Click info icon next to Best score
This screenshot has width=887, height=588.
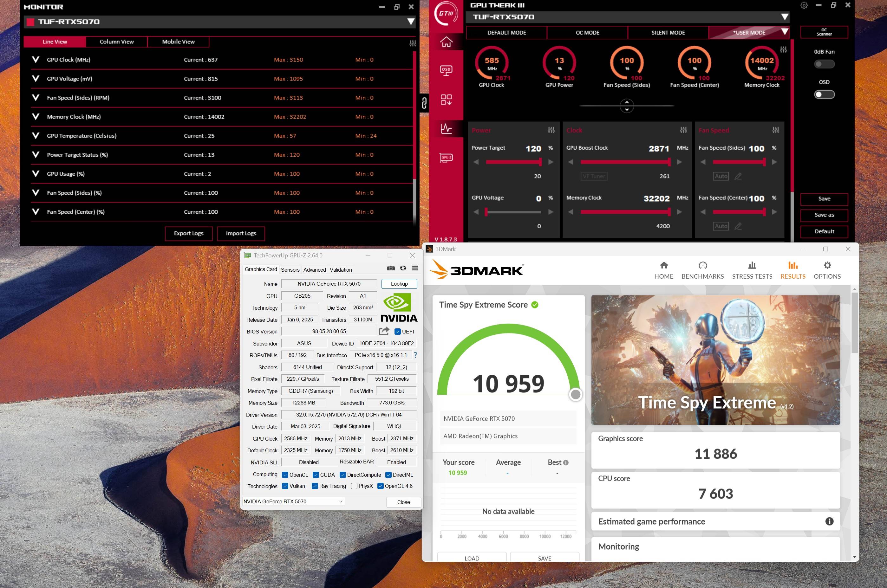(x=565, y=463)
